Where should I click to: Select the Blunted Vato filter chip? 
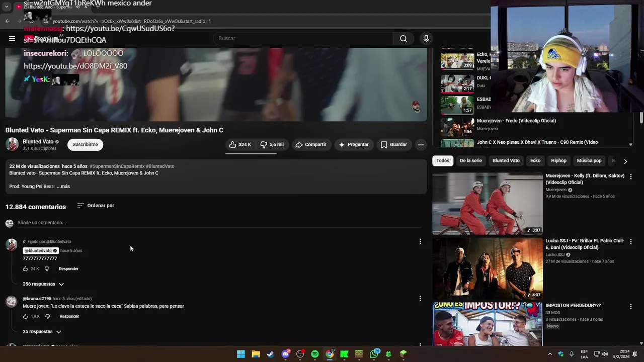(506, 161)
